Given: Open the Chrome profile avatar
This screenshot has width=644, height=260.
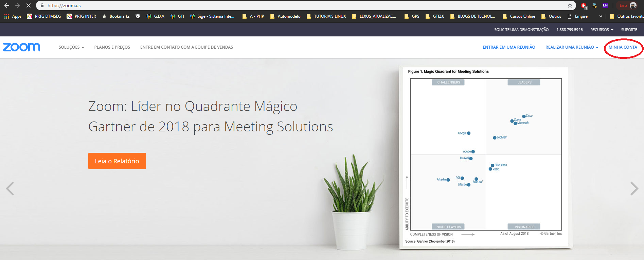Looking at the screenshot, I should pos(633,5).
